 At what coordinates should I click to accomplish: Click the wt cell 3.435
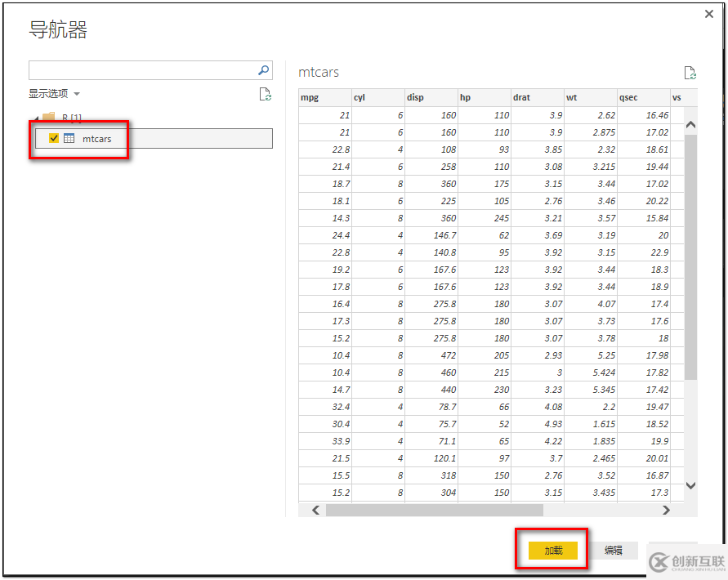pos(591,493)
